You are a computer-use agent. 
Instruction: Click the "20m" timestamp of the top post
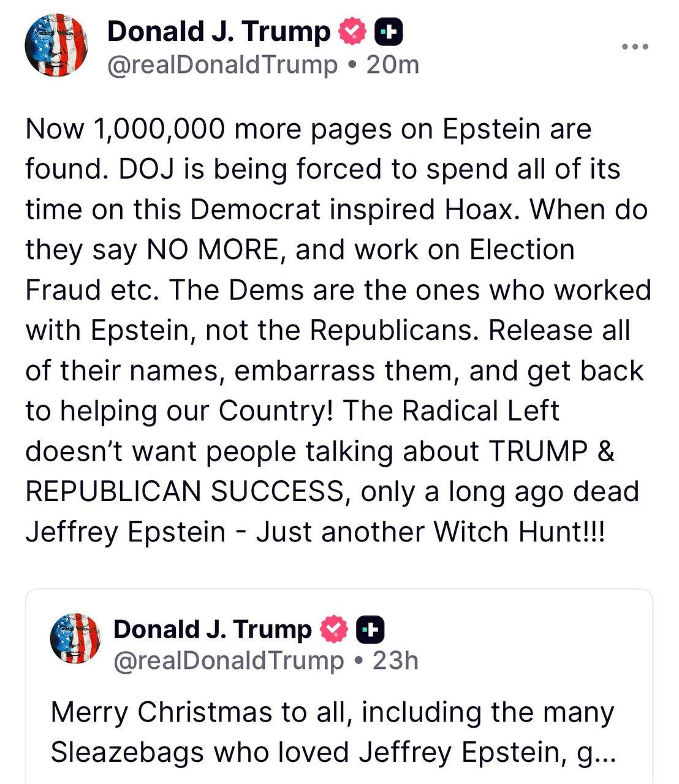(392, 64)
